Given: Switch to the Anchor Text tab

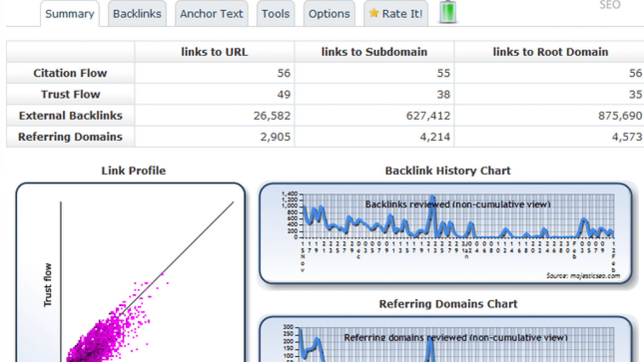Looking at the screenshot, I should point(212,14).
